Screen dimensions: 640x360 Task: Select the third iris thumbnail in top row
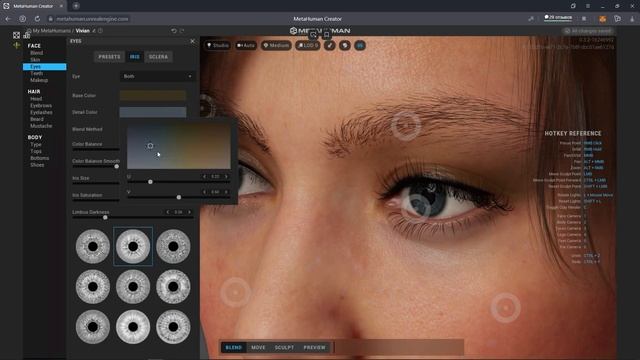[x=173, y=247]
